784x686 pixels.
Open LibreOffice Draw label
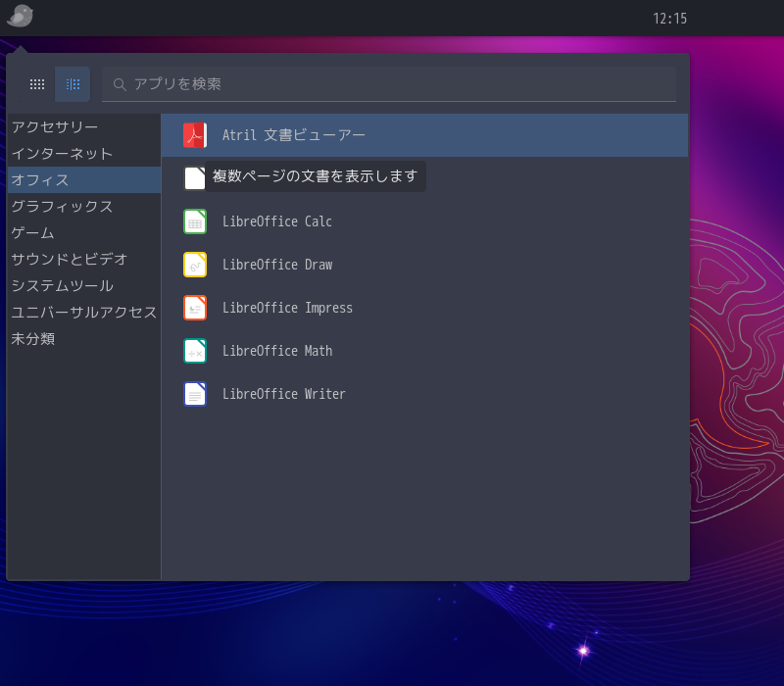click(x=277, y=265)
